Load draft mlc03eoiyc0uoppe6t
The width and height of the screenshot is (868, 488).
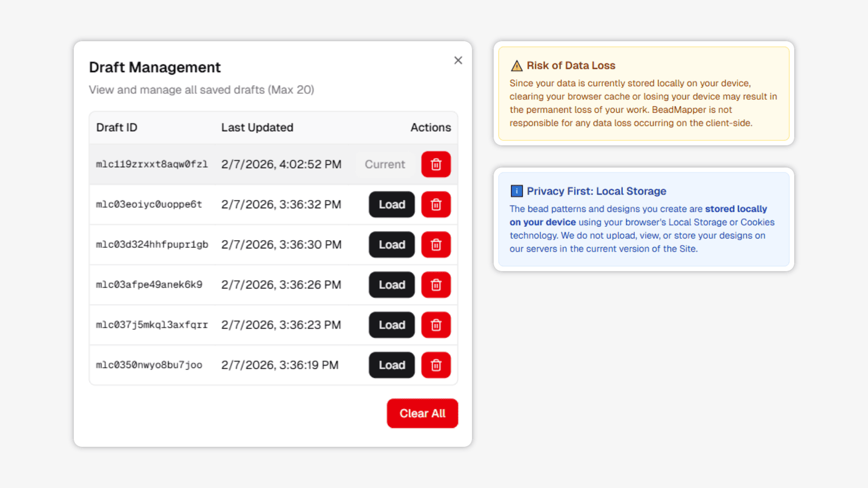coord(391,204)
